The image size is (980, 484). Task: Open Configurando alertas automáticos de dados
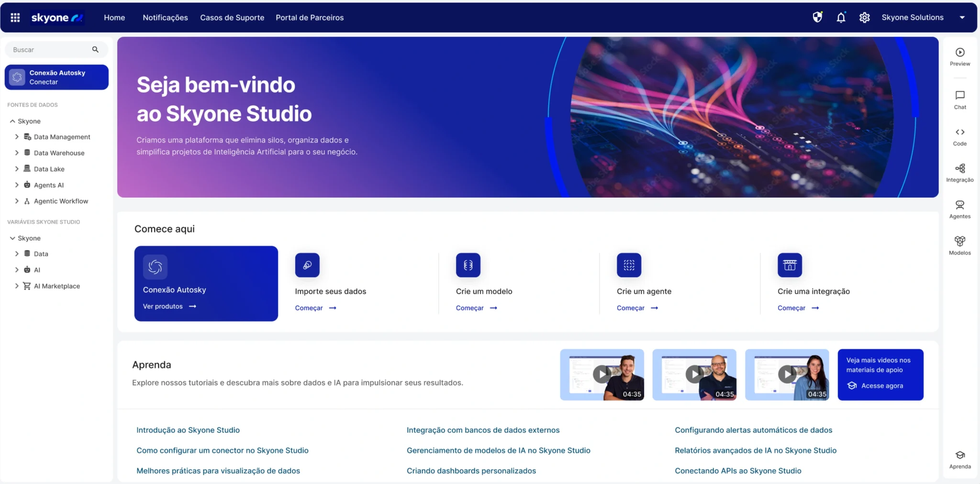click(753, 430)
